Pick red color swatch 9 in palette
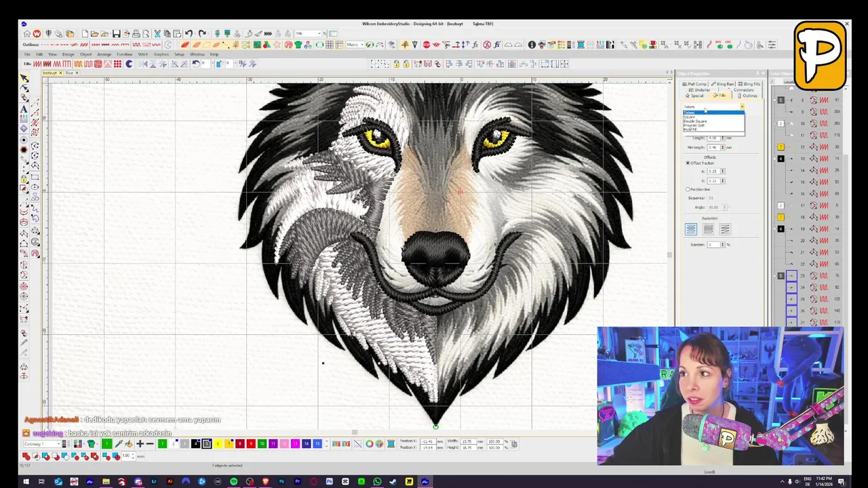Viewport: 868px width, 488px height. [251, 444]
